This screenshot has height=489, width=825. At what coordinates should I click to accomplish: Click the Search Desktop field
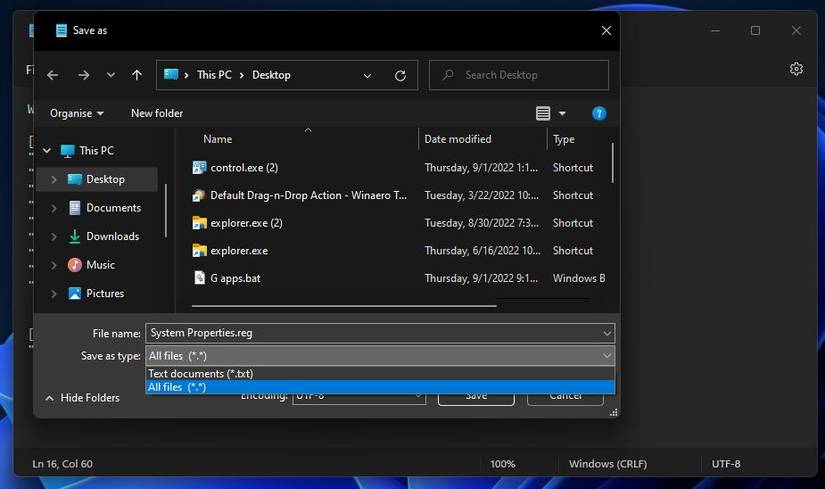pyautogui.click(x=519, y=75)
